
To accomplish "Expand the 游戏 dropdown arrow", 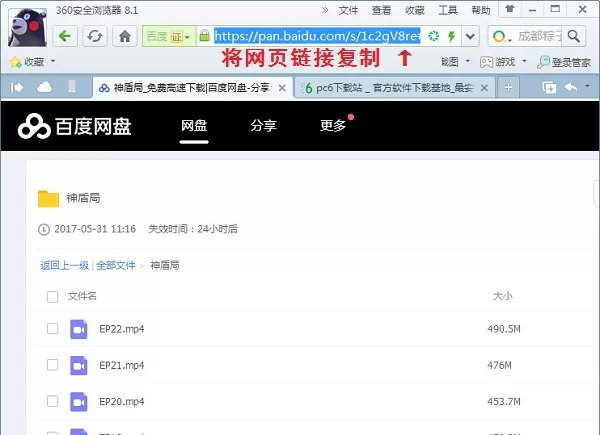I will pos(524,61).
